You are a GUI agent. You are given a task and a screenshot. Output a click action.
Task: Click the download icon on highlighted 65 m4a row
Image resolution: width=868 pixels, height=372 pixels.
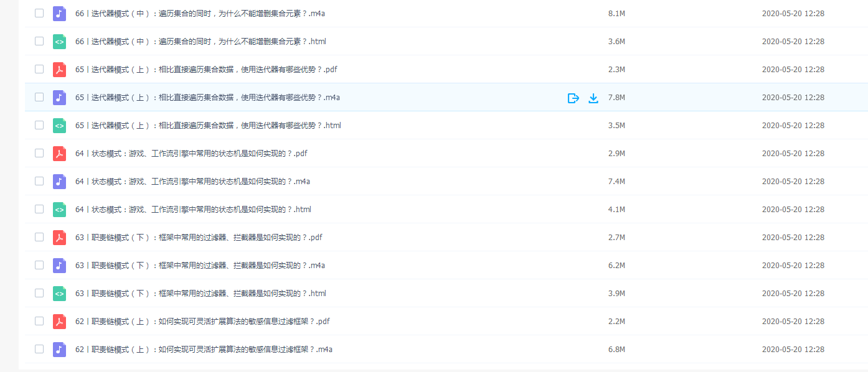pos(593,98)
